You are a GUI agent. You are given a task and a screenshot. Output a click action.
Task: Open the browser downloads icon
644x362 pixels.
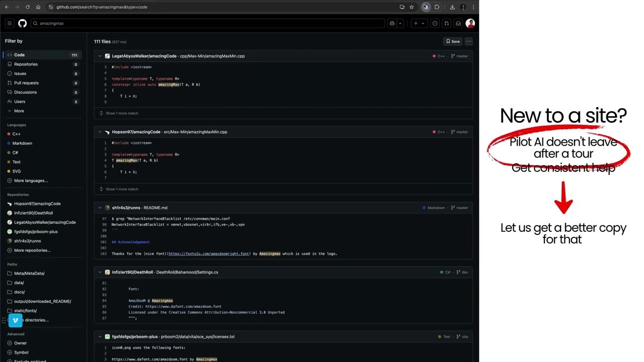click(x=452, y=7)
